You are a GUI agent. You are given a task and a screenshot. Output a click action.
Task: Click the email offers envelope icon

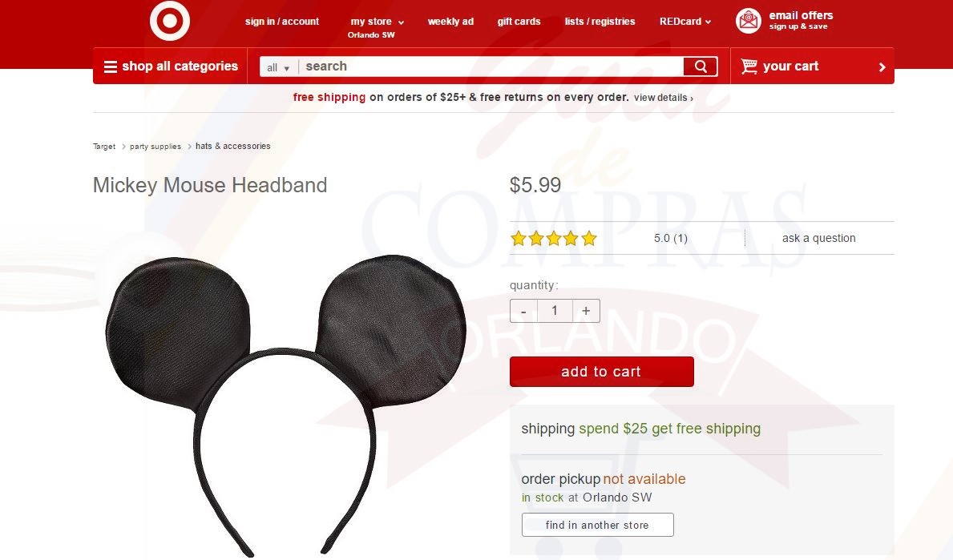click(x=748, y=21)
